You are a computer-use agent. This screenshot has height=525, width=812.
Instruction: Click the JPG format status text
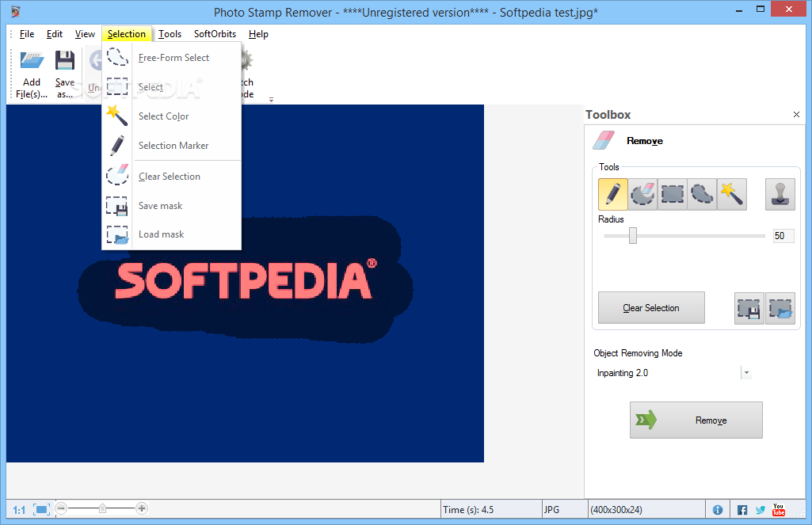tap(551, 509)
